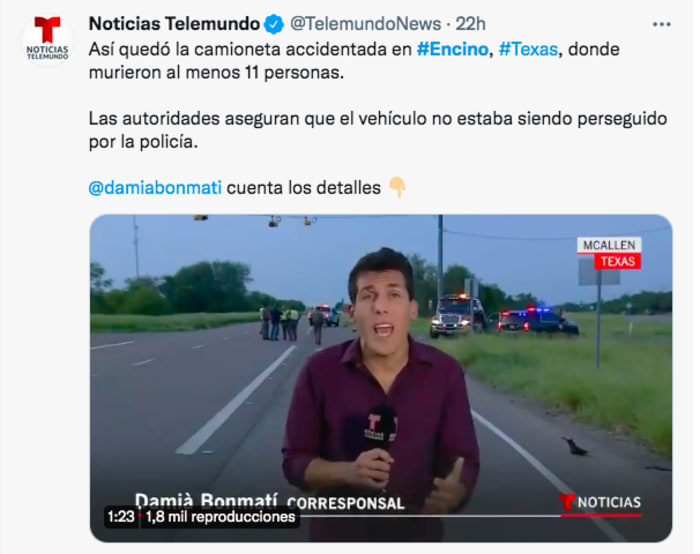Click the pointing-down hand emoji
The width and height of the screenshot is (700, 554).
pyautogui.click(x=397, y=187)
